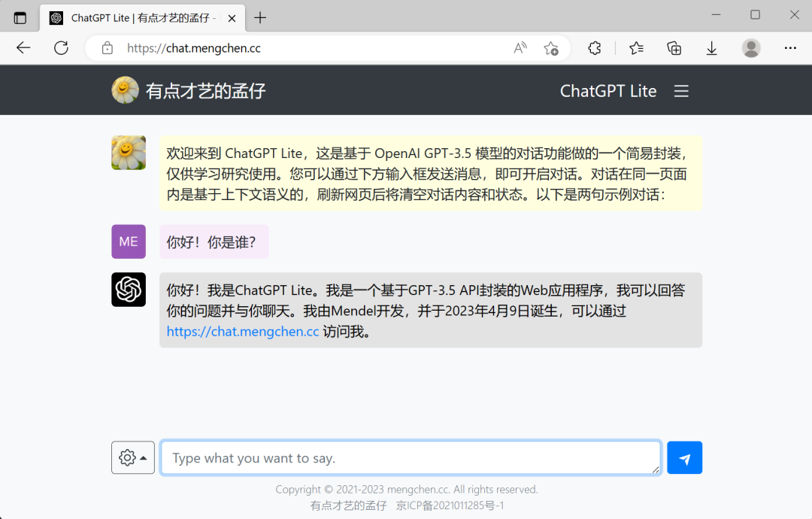The image size is (812, 519).
Task: Click the daisy avatar beside welcome message
Action: (x=129, y=153)
